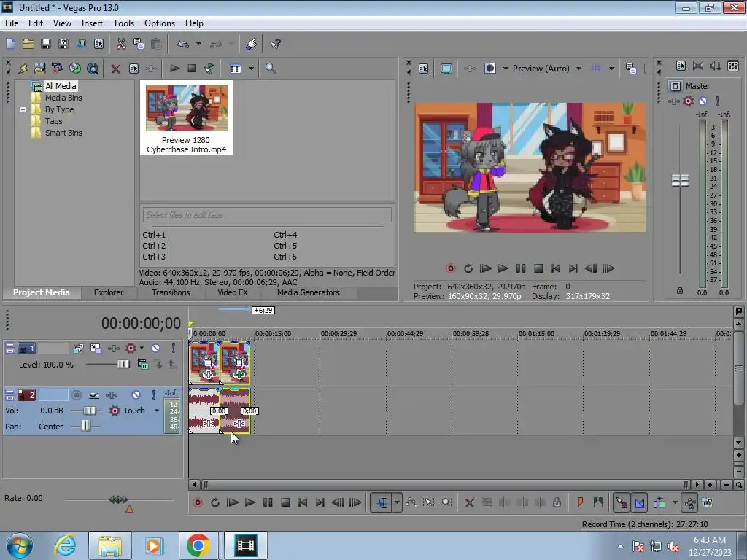
Task: Switch to the Explorer tab
Action: (109, 292)
